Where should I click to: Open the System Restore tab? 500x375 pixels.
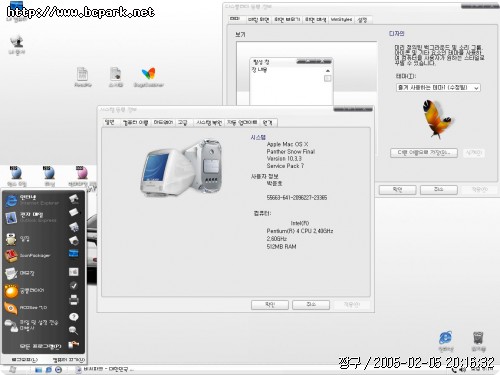click(x=209, y=123)
